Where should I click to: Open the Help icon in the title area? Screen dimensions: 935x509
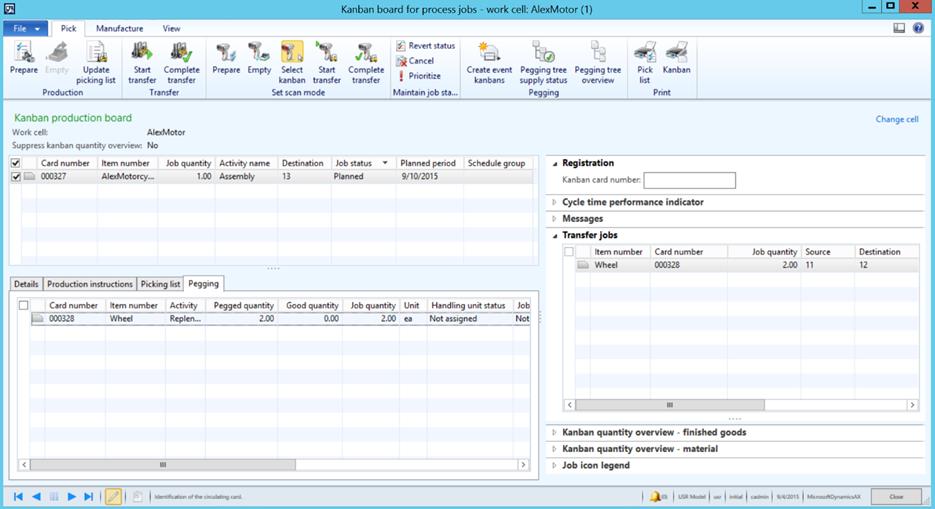point(918,28)
